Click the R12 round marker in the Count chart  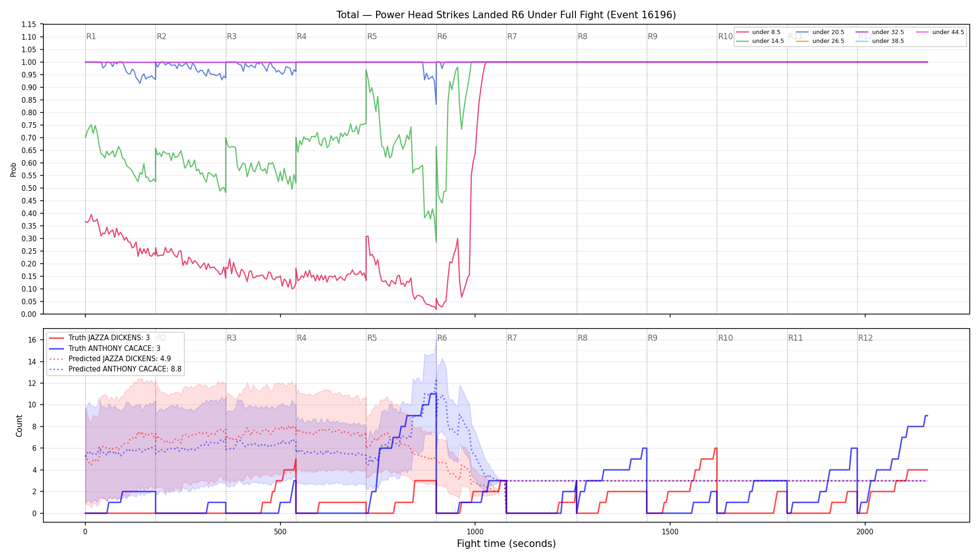click(x=866, y=338)
